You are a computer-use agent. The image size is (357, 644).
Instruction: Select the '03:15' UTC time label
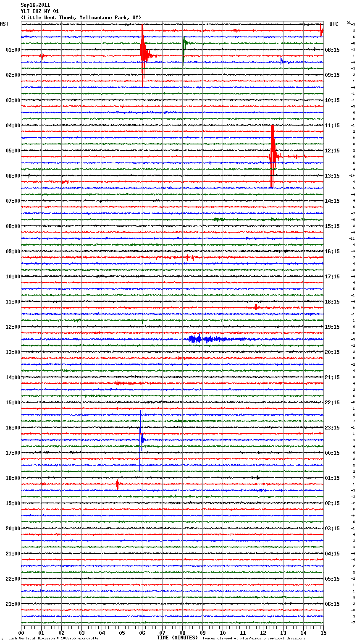click(332, 529)
